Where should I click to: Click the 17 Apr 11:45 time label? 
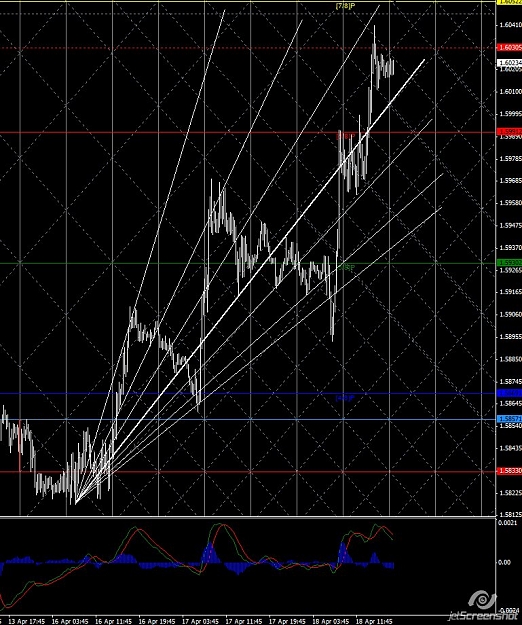coord(243,621)
